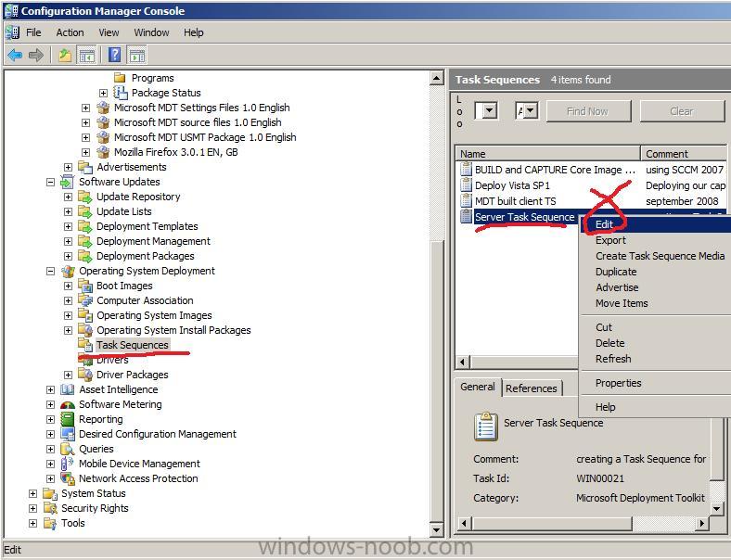731x560 pixels.
Task: Click the Queries magnifier icon
Action: [x=68, y=449]
